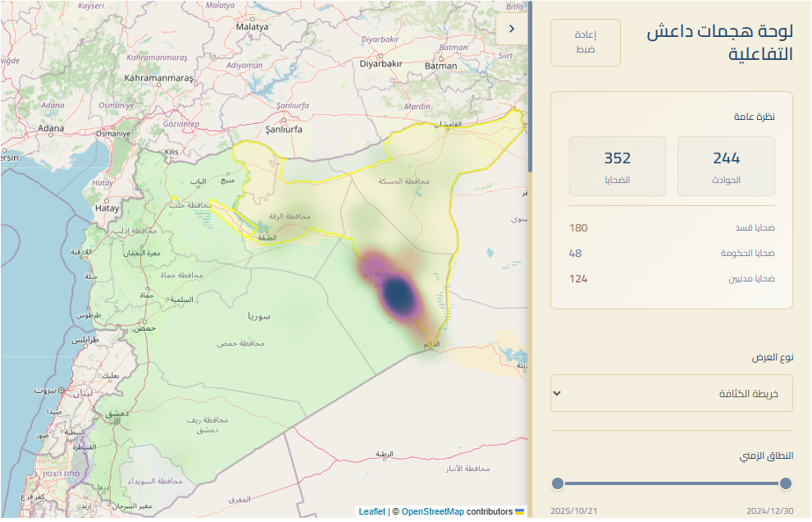Click the ضحايا مدنيين row showing 124
812x522 pixels.
(672, 279)
